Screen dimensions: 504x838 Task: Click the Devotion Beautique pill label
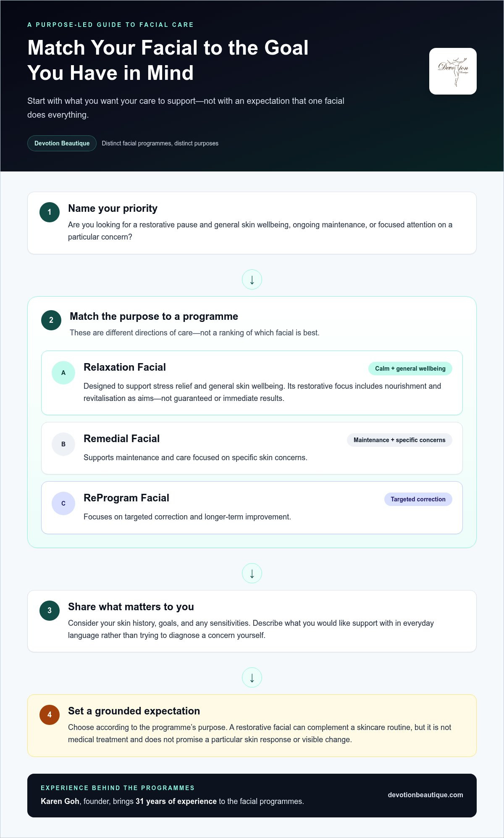(x=62, y=143)
